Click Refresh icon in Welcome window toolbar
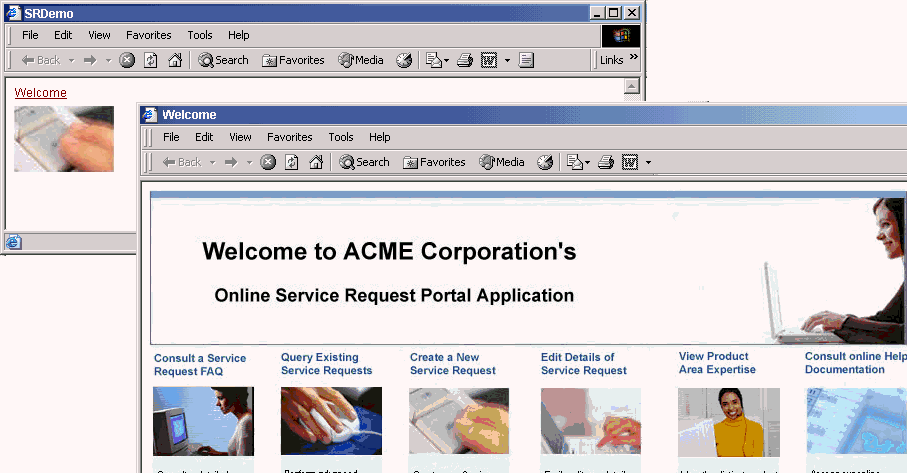Screen dimensions: 907x473 coord(292,162)
